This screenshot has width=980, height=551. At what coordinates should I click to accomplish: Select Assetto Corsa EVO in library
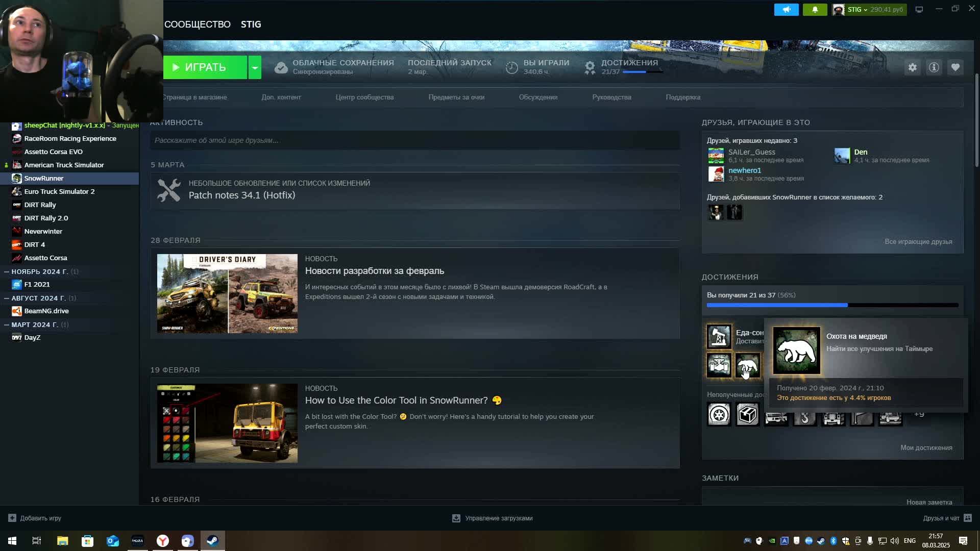[x=69, y=152]
